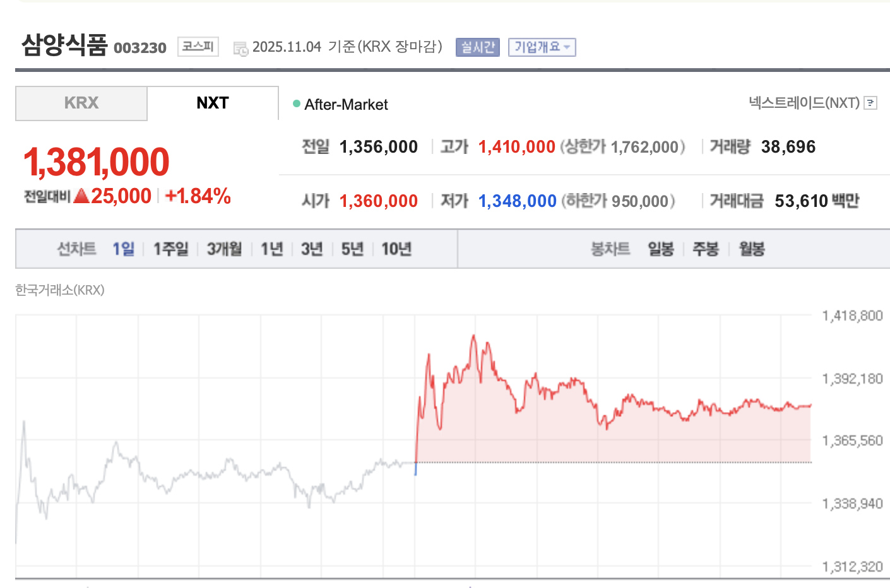
Task: Switch to the 선차트 line chart view
Action: pos(76,249)
